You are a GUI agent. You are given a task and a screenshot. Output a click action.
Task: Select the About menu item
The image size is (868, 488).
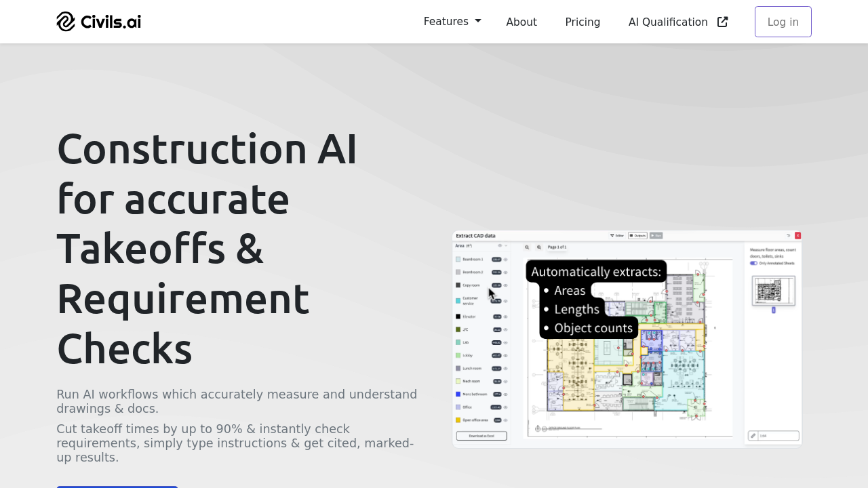coord(521,22)
